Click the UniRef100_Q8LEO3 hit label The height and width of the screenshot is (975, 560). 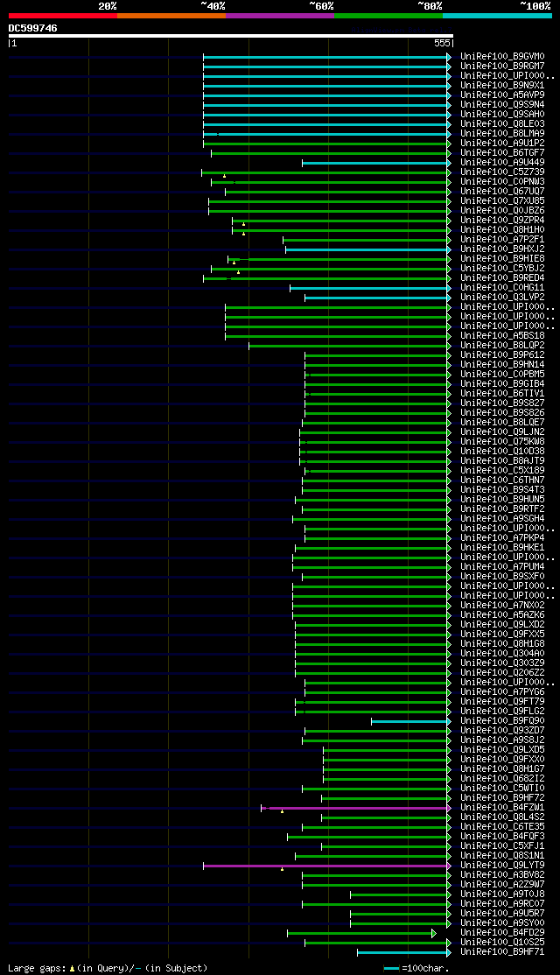tap(503, 124)
